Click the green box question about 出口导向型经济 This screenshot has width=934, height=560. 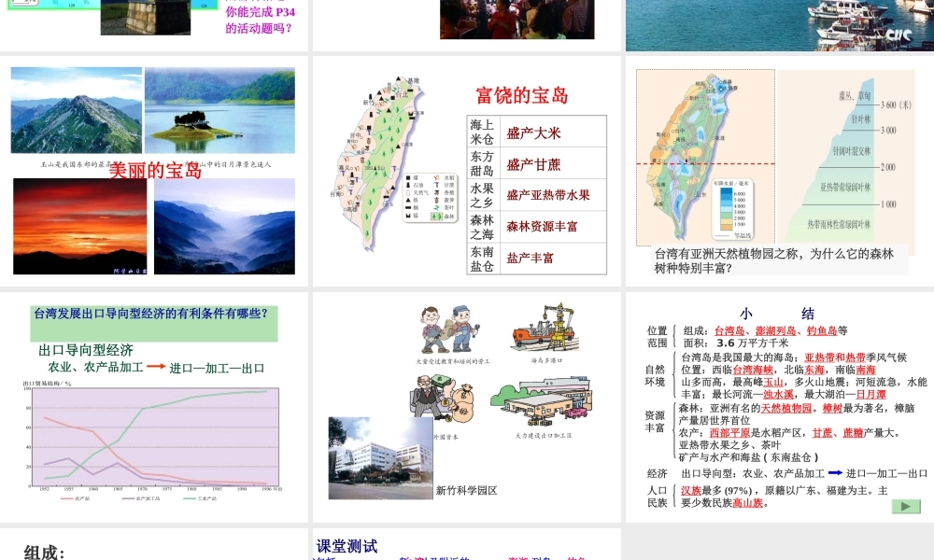click(x=154, y=323)
